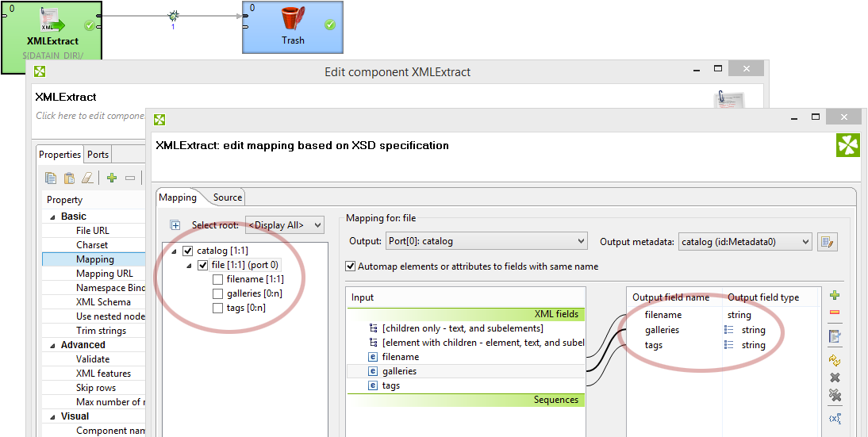Check the filename [1:1] checkbox

pyautogui.click(x=217, y=279)
